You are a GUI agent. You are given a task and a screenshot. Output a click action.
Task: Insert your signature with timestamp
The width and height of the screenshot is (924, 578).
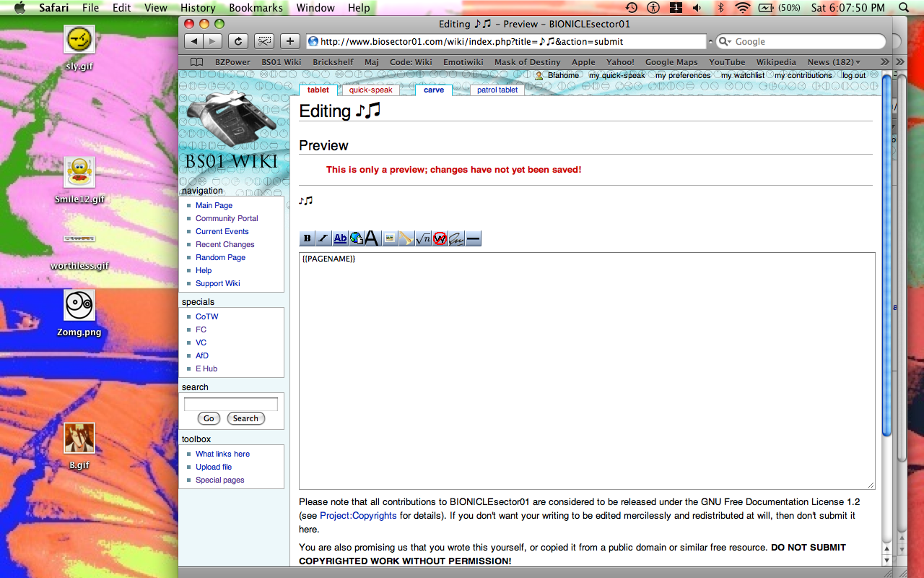(456, 238)
